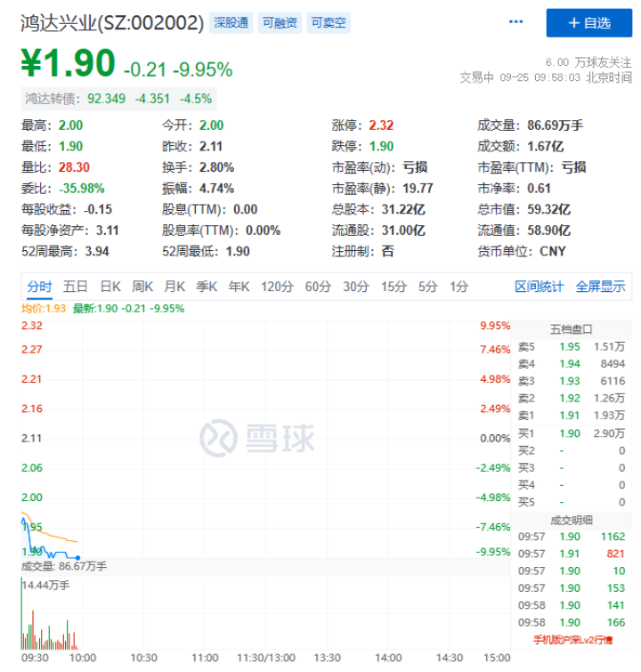Click the 委比 value -35.98%
Image resolution: width=641 pixels, height=672 pixels.
(x=82, y=188)
